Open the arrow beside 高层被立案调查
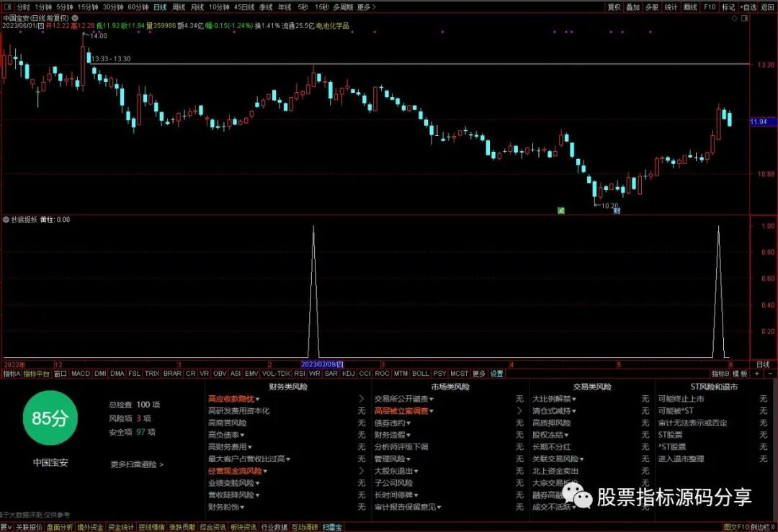 pos(519,410)
